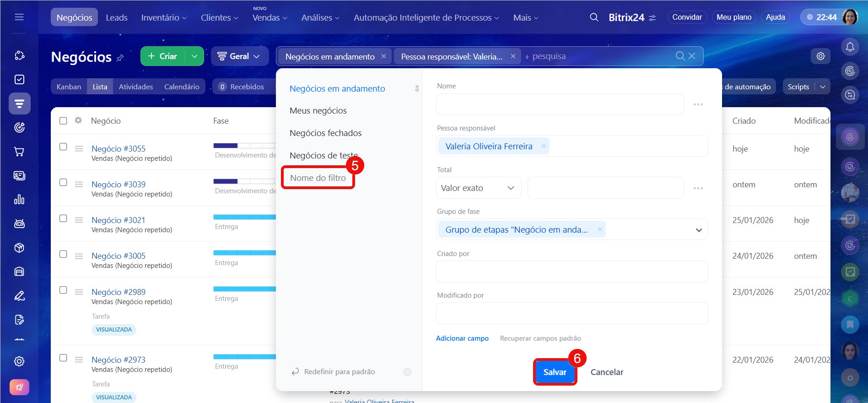Open the grid settings gear near search bar

820,56
